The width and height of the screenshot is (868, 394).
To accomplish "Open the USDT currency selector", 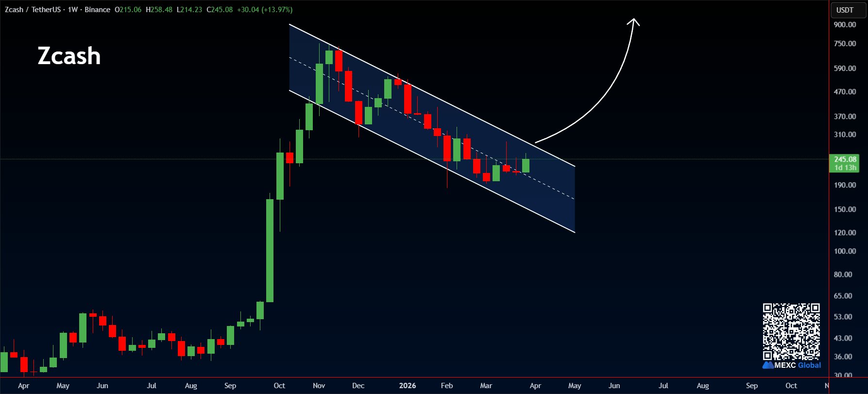I will 849,10.
